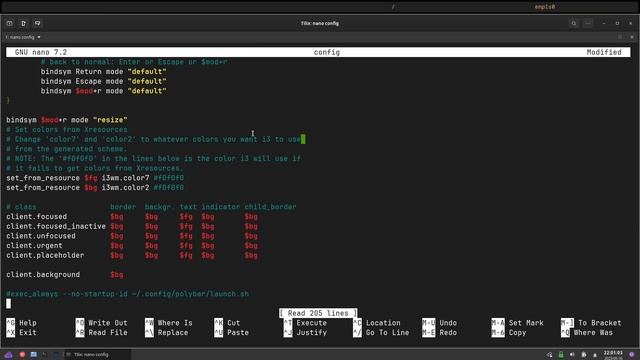The height and width of the screenshot is (360, 640).
Task: Click the '^C Location' shortcut label
Action: [x=377, y=323]
